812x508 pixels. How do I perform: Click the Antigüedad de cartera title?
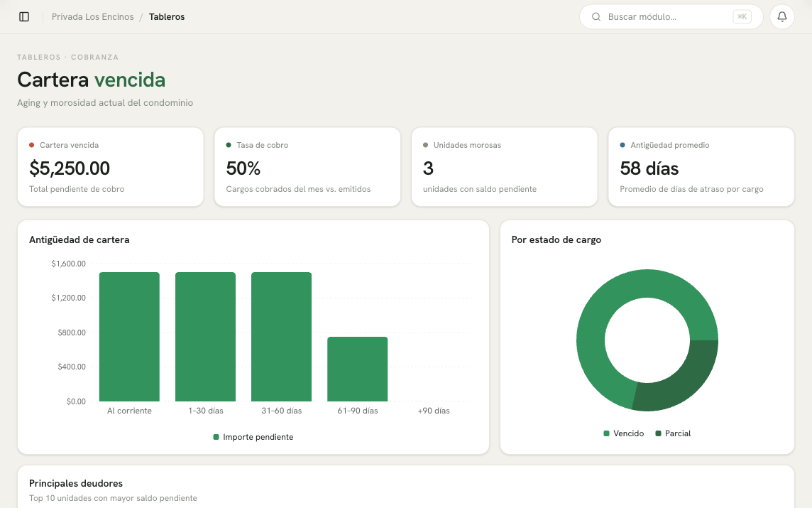tap(79, 239)
